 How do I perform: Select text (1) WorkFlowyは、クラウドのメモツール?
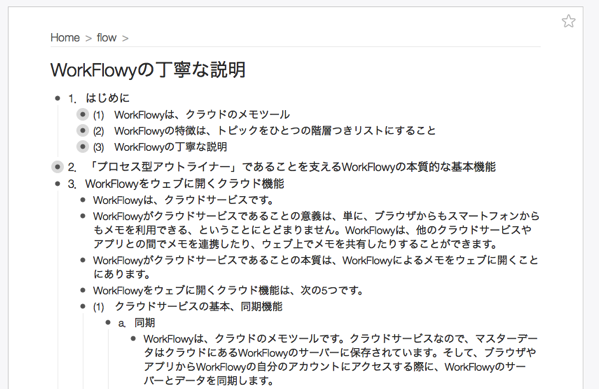(x=191, y=115)
